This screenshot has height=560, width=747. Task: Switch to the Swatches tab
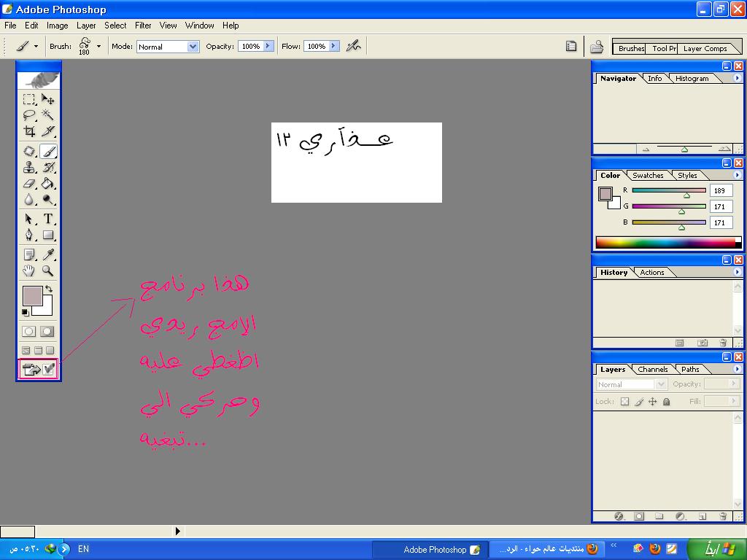[x=648, y=176]
